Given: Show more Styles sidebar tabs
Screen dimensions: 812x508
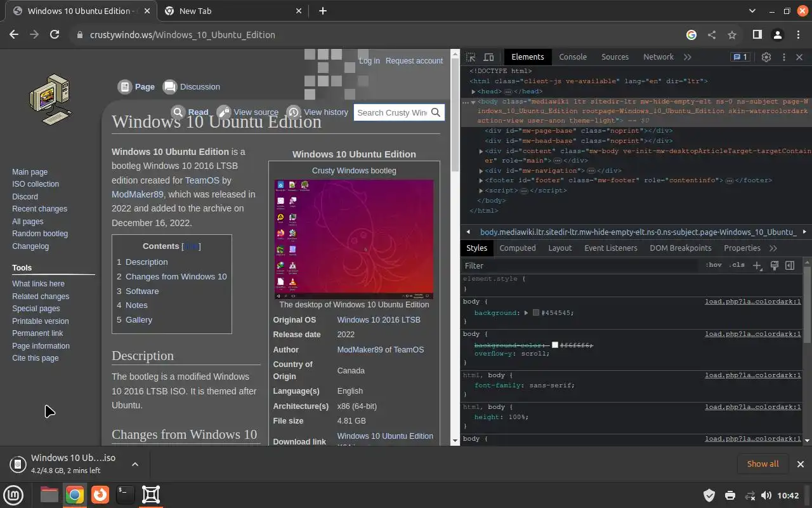Looking at the screenshot, I should (x=773, y=248).
